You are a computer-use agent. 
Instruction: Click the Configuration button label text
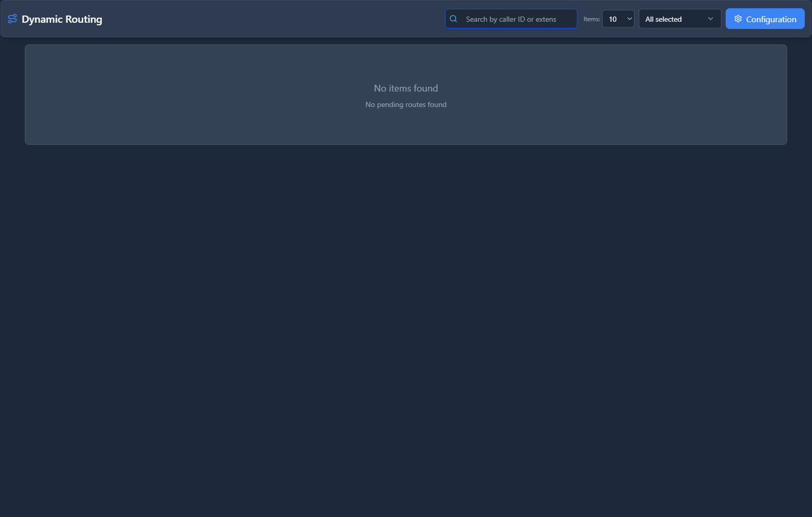click(771, 20)
